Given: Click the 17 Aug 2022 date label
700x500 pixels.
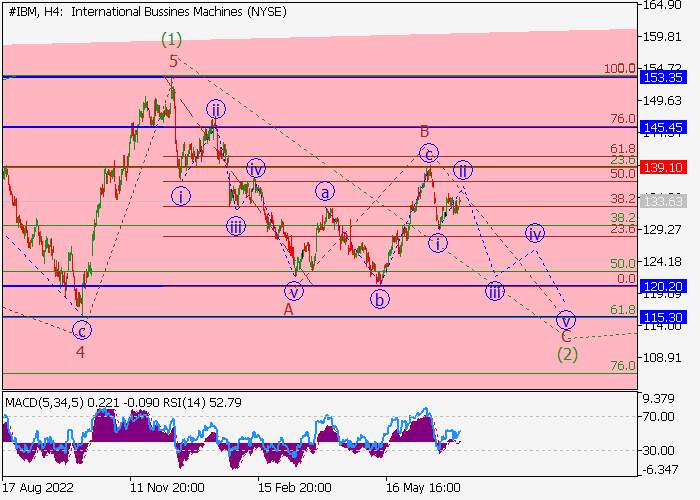Looking at the screenshot, I should 38,488.
